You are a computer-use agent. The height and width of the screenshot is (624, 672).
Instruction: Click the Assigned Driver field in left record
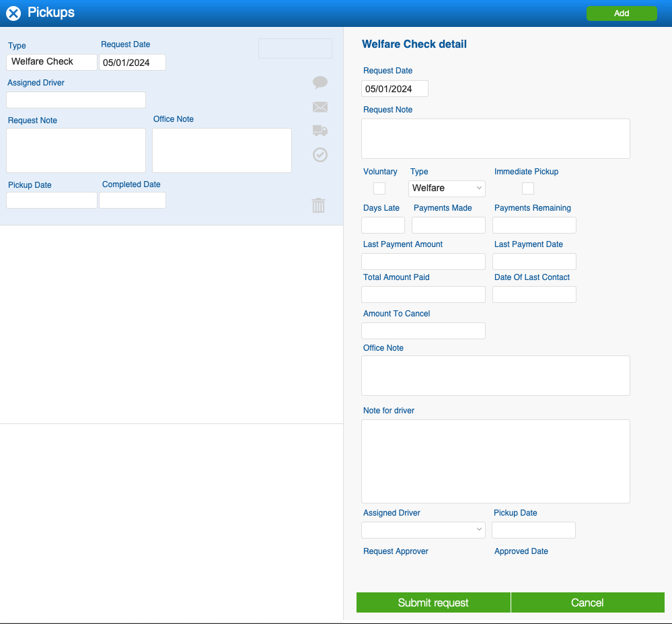tap(76, 100)
